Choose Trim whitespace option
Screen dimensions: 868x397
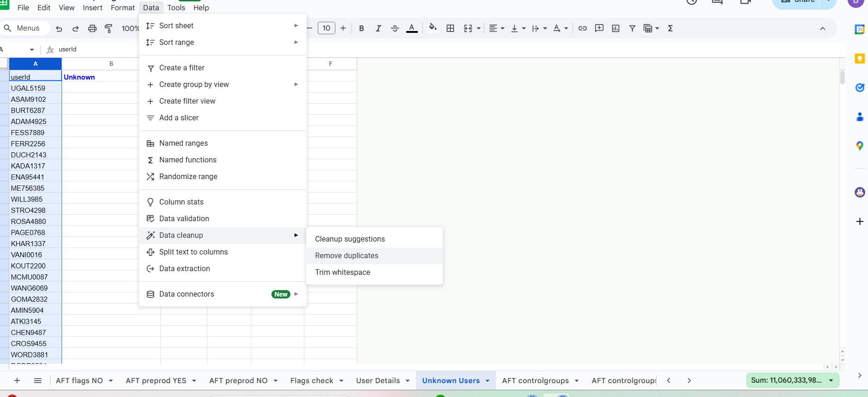click(342, 273)
